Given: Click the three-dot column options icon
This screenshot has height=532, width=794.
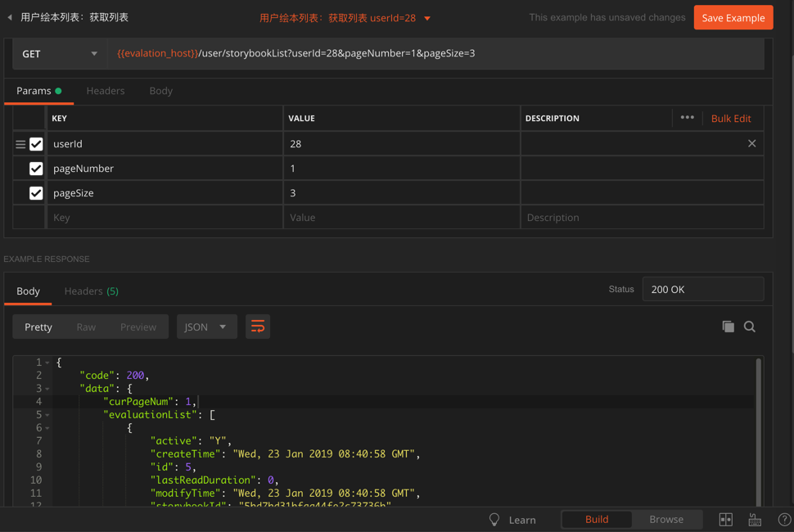Looking at the screenshot, I should (x=688, y=118).
